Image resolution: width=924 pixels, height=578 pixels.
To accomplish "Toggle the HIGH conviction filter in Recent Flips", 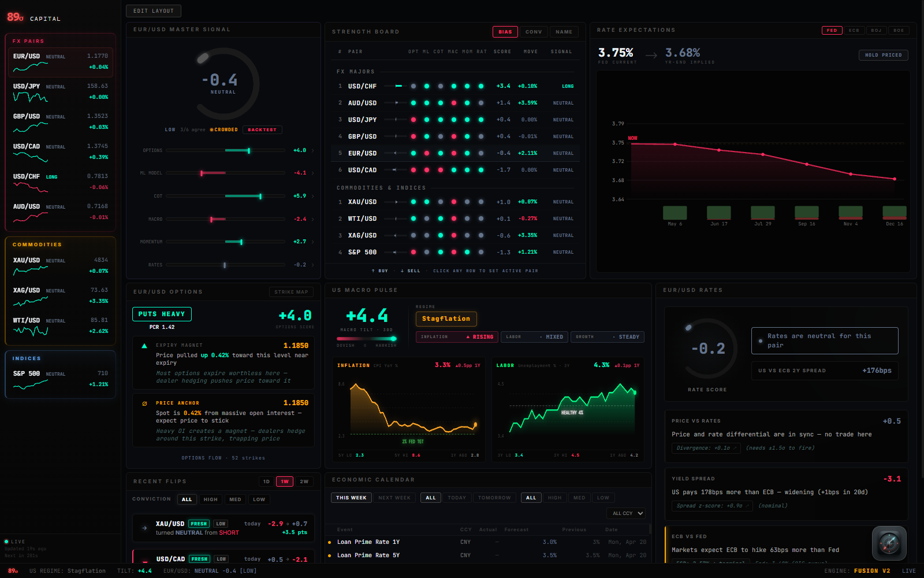I will (210, 499).
